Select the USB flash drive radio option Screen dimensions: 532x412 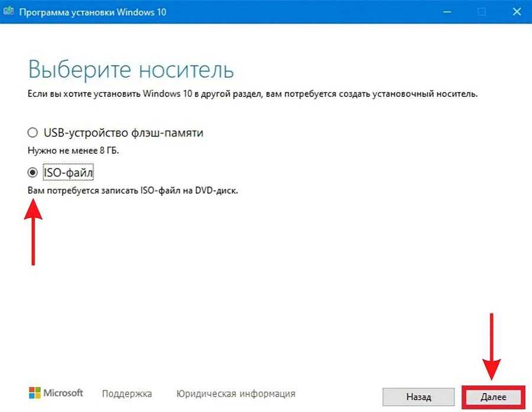pyautogui.click(x=33, y=132)
